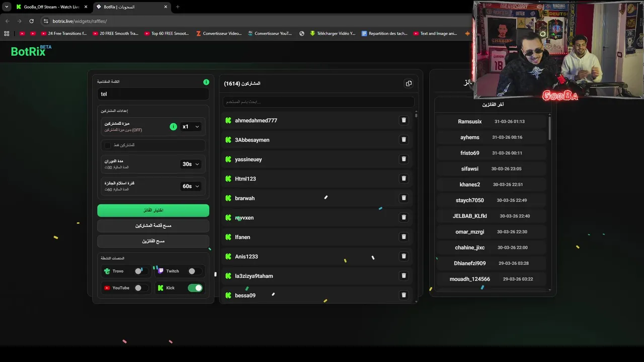Click the green keyword info icon
Screen dimensions: 644x362
click(x=206, y=82)
